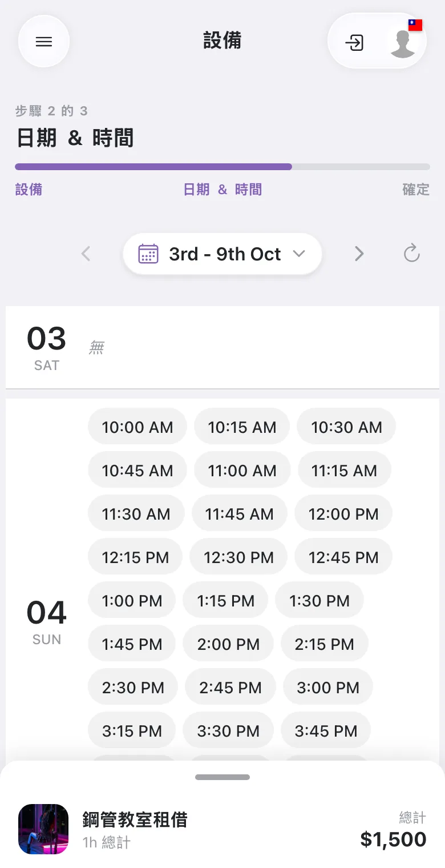The width and height of the screenshot is (445, 868).
Task: Click the calendar icon in date selector
Action: click(x=148, y=254)
